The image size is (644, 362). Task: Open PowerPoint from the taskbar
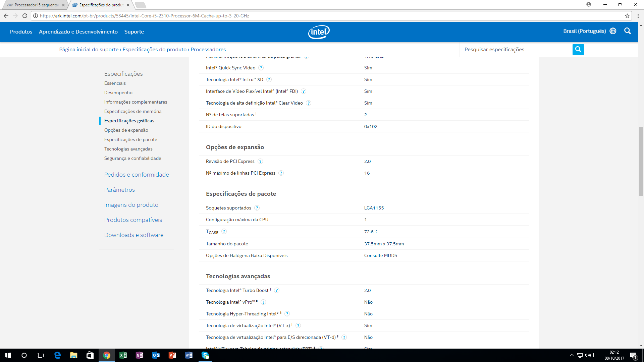coord(172,355)
